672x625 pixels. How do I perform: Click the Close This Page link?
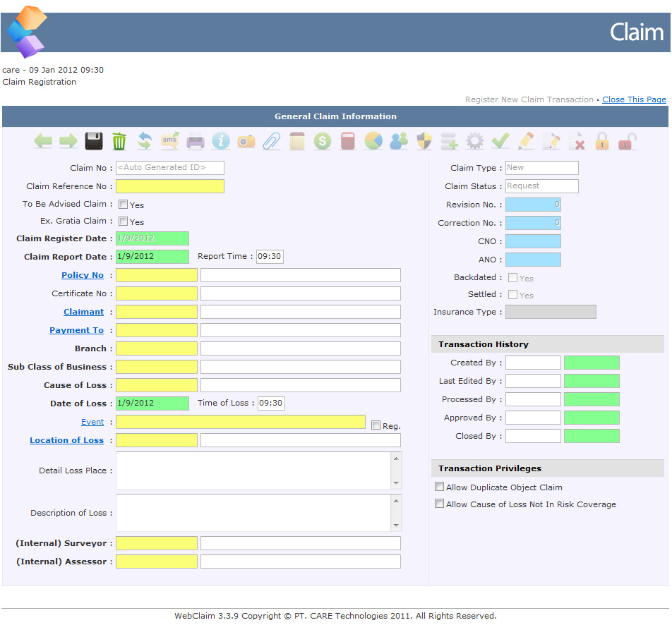coord(634,99)
